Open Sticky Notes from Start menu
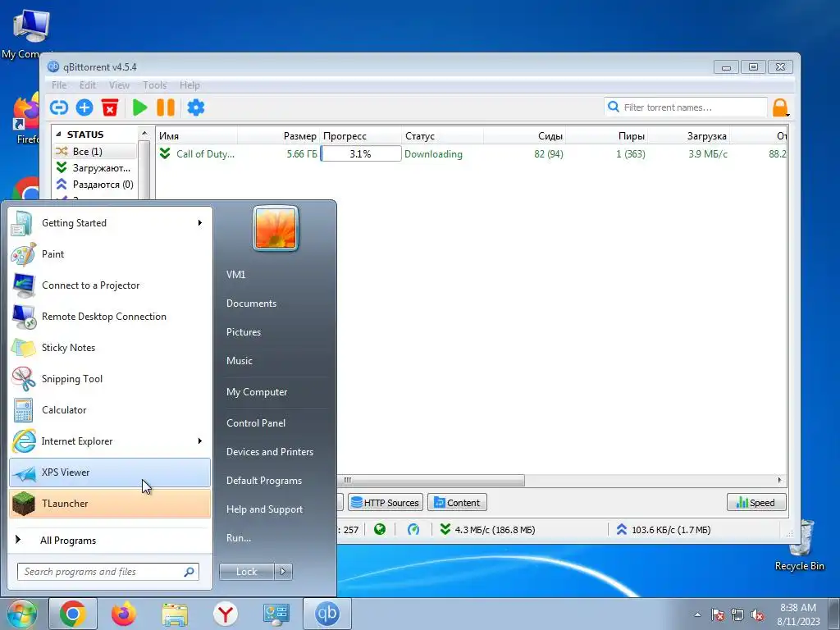The height and width of the screenshot is (630, 840). point(111,348)
